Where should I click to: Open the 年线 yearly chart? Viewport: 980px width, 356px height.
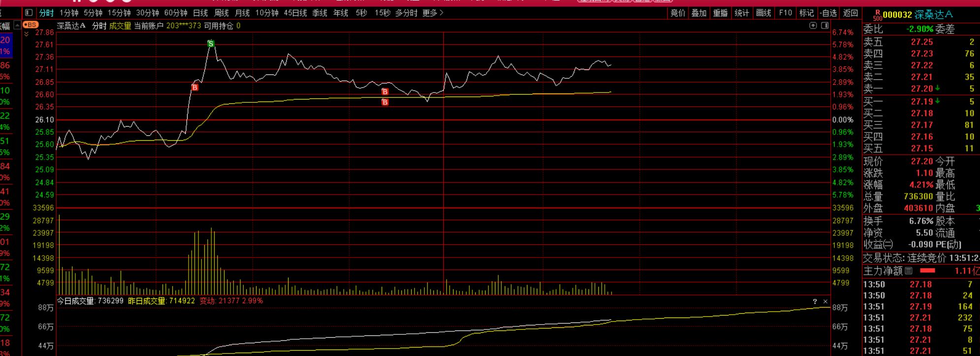341,13
